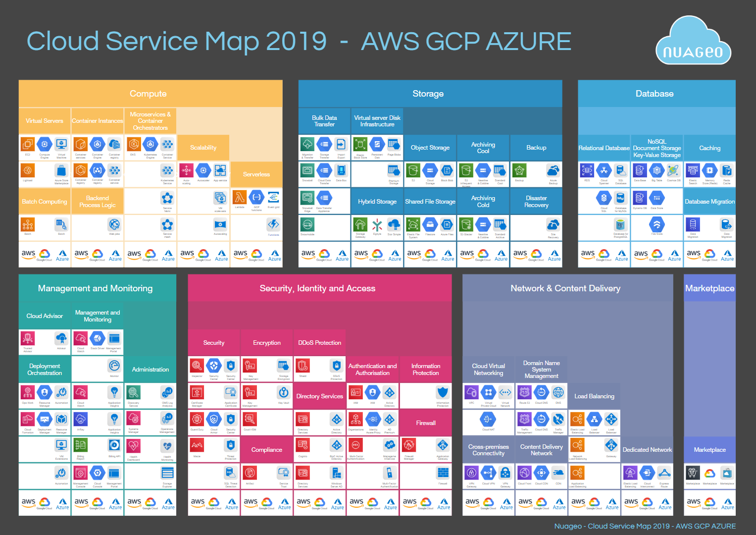Select the Express Route triangle icon
756x535 pixels.
click(664, 473)
